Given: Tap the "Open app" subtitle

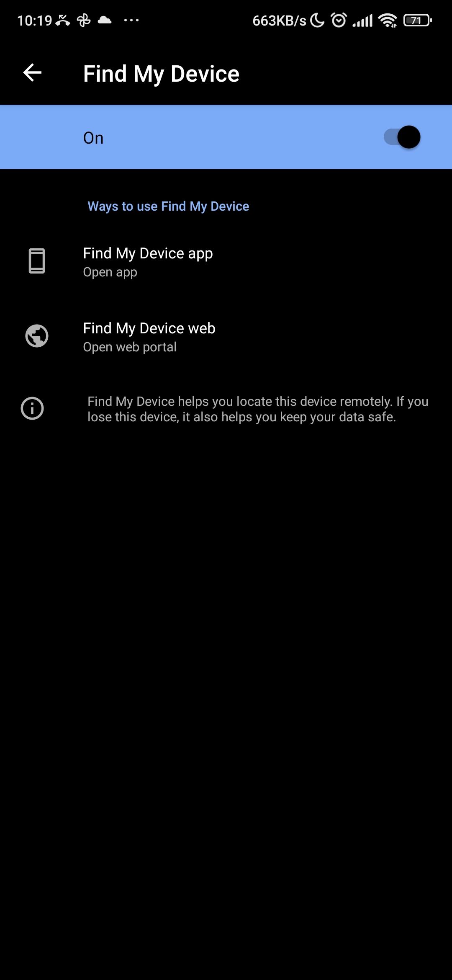Looking at the screenshot, I should pyautogui.click(x=110, y=272).
